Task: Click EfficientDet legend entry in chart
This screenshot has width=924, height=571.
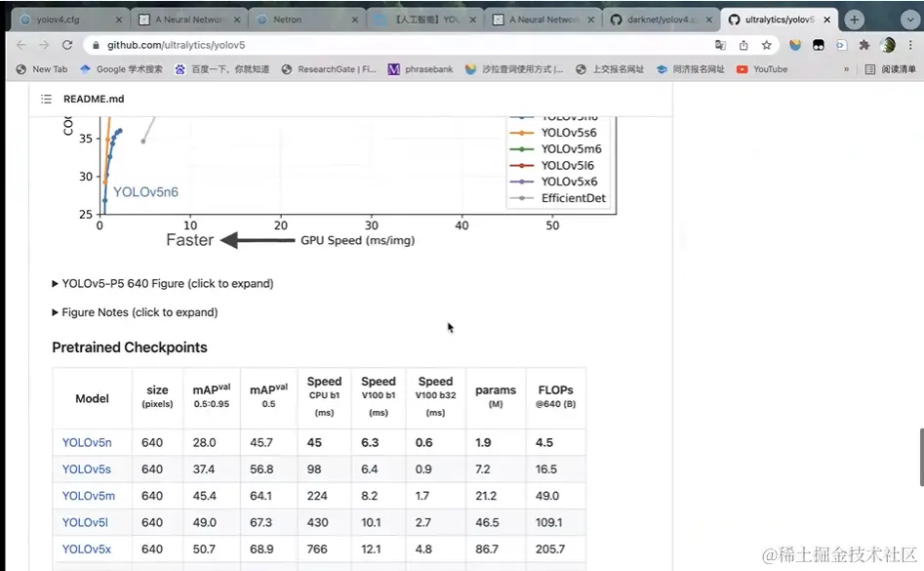Action: [x=558, y=198]
